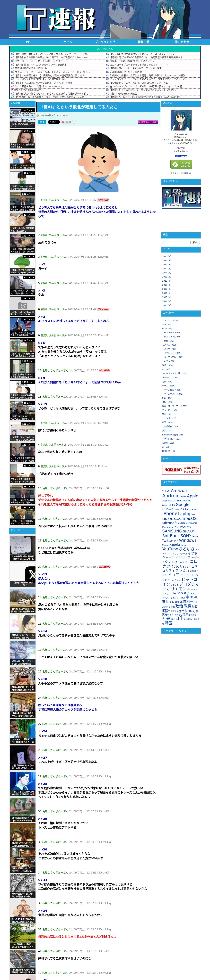Screen dimensions: 210x980
Task: Click the IT速報 site logo banner
Action: (105, 20)
